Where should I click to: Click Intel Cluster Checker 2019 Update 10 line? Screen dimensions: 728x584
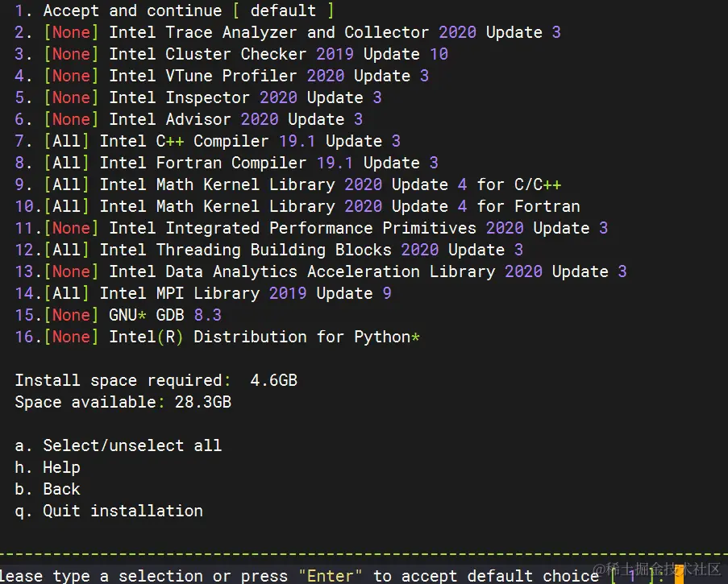pos(231,54)
